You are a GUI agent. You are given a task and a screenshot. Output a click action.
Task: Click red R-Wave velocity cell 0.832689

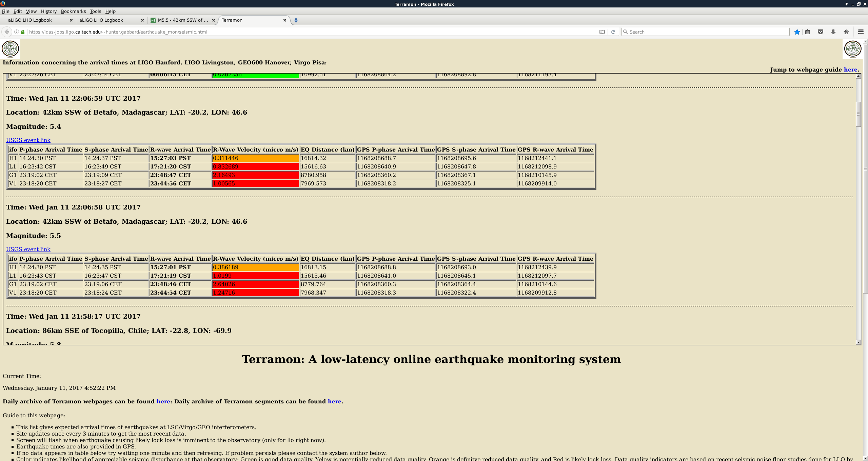pyautogui.click(x=255, y=166)
